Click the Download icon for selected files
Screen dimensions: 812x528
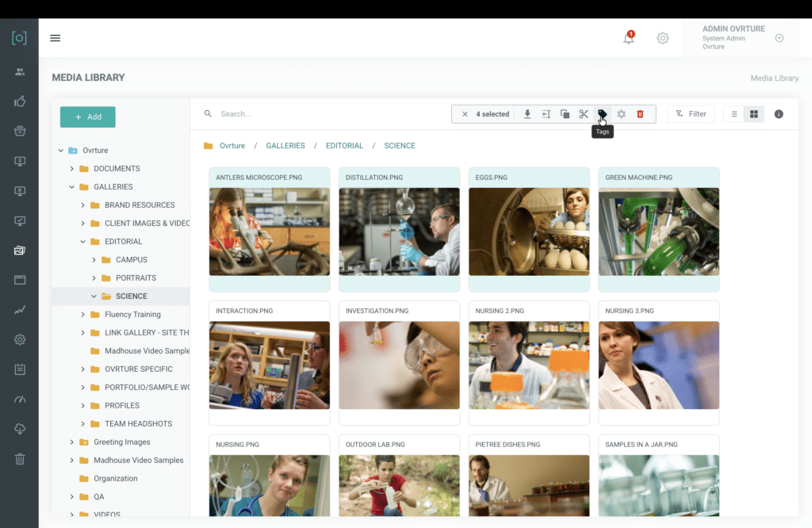[x=527, y=113]
